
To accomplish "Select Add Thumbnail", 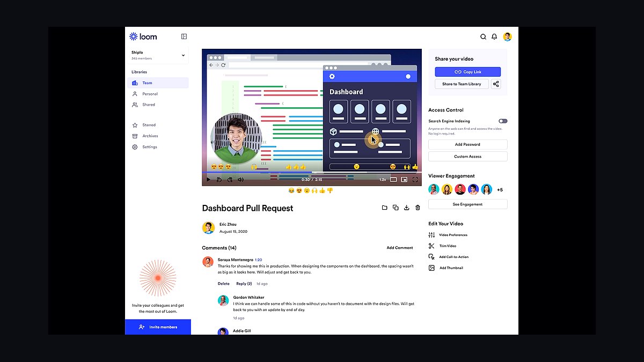I will (x=446, y=268).
